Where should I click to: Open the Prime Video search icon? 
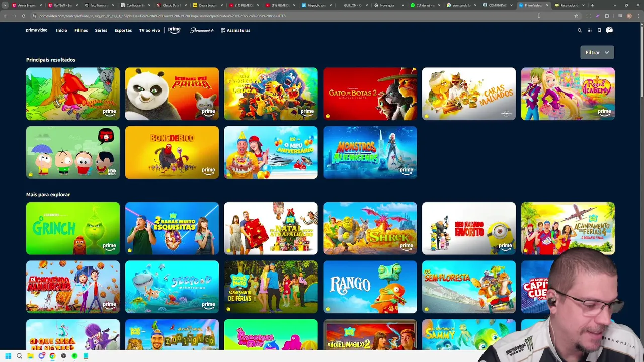(580, 30)
